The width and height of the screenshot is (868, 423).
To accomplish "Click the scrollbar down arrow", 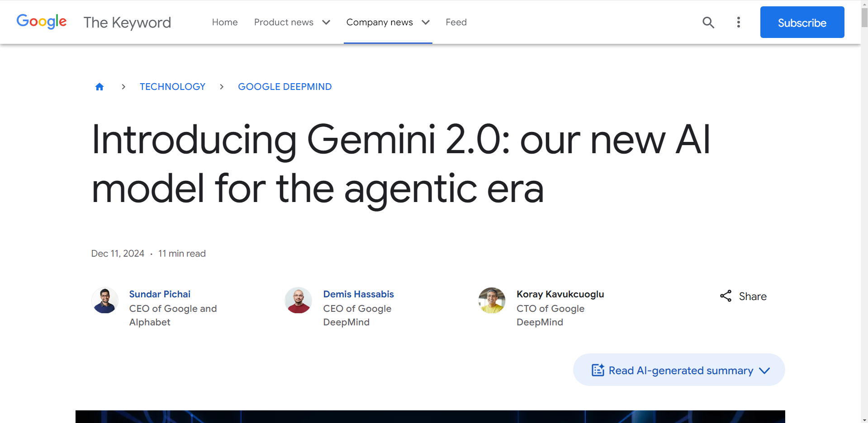I will point(864,419).
